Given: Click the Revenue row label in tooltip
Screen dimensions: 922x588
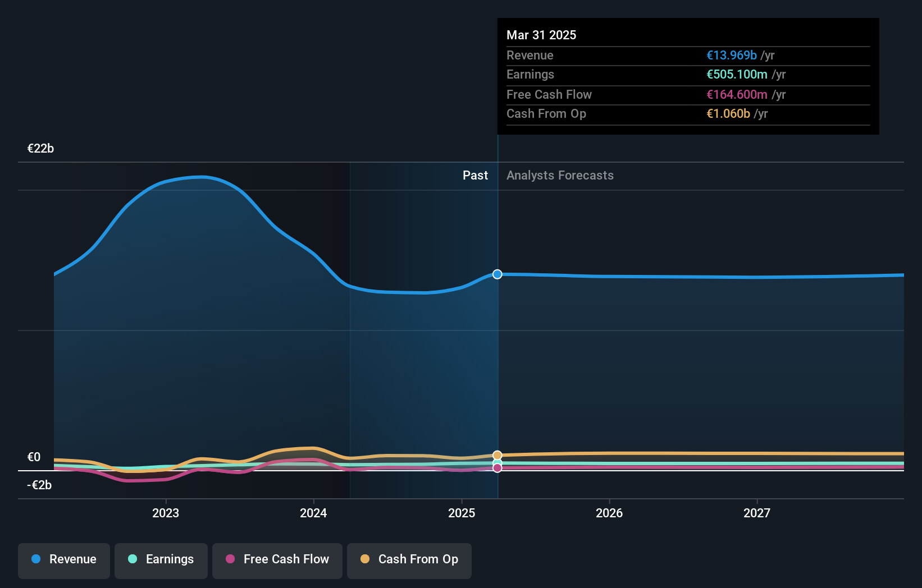Looking at the screenshot, I should tap(530, 55).
